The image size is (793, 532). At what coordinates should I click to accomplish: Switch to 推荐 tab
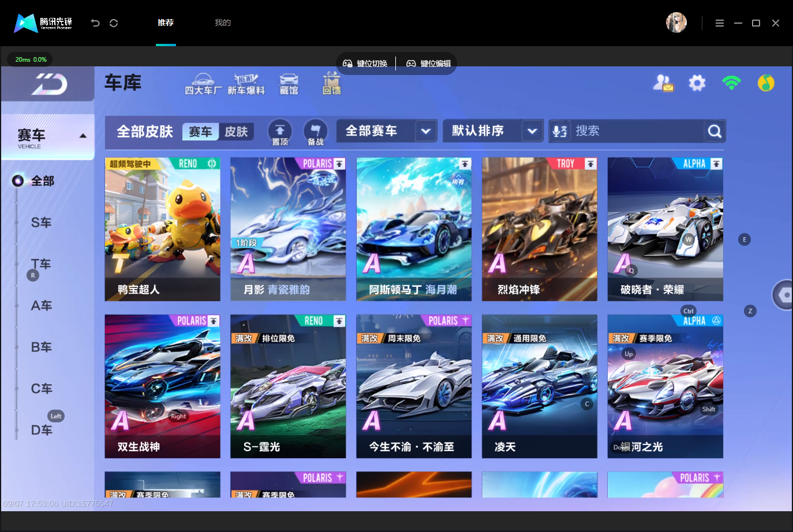click(x=166, y=23)
